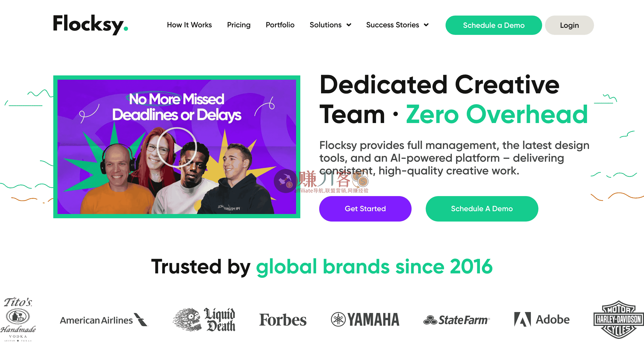Expand the Solutions dropdown arrow
644x362 pixels.
pyautogui.click(x=349, y=25)
